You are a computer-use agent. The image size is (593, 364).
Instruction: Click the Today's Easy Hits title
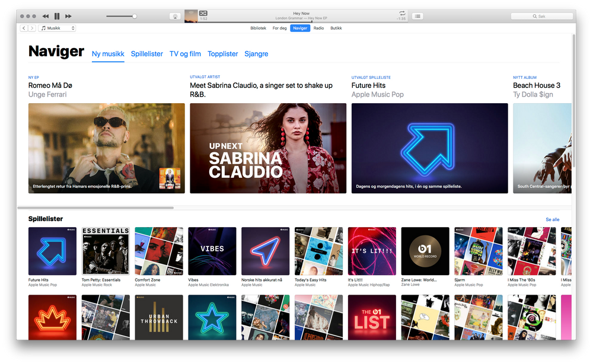point(311,280)
